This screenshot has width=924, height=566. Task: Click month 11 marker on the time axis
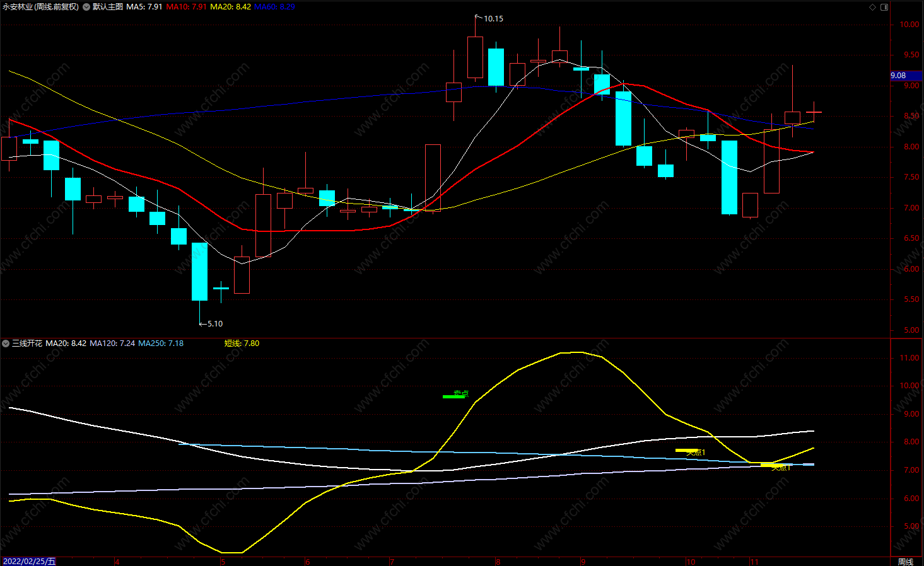tap(754, 562)
